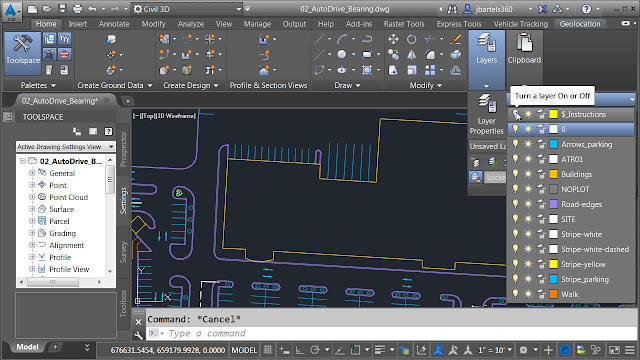
Task: Click the Model layout tab
Action: 27,347
